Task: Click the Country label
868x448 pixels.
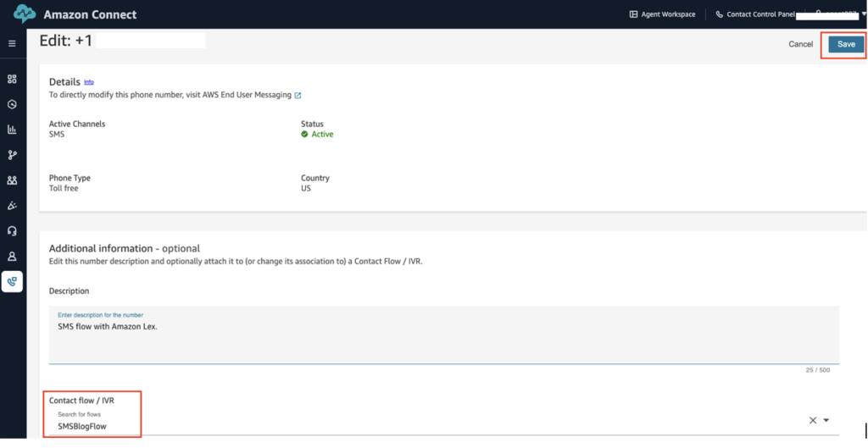Action: pos(315,178)
